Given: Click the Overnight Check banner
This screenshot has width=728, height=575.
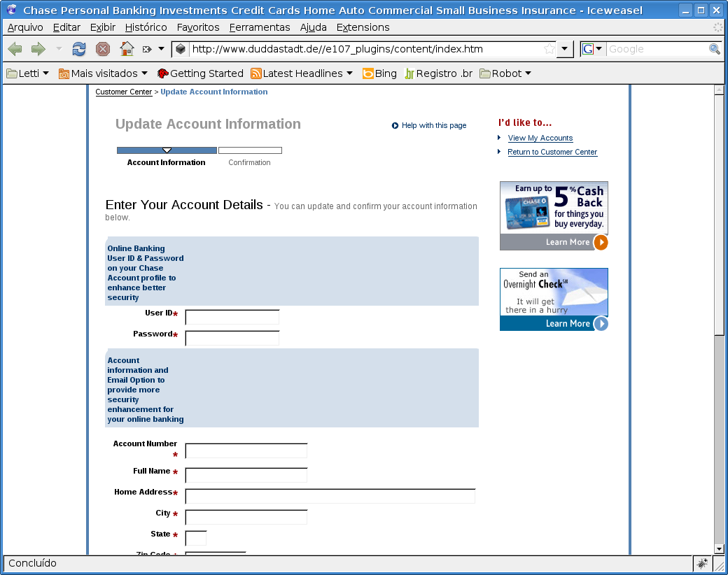Looking at the screenshot, I should coord(554,299).
